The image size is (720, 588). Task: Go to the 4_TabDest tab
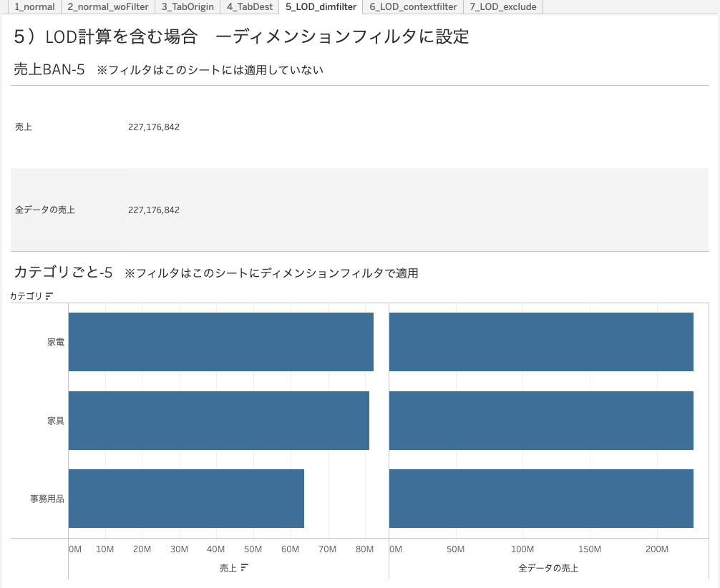(x=249, y=7)
